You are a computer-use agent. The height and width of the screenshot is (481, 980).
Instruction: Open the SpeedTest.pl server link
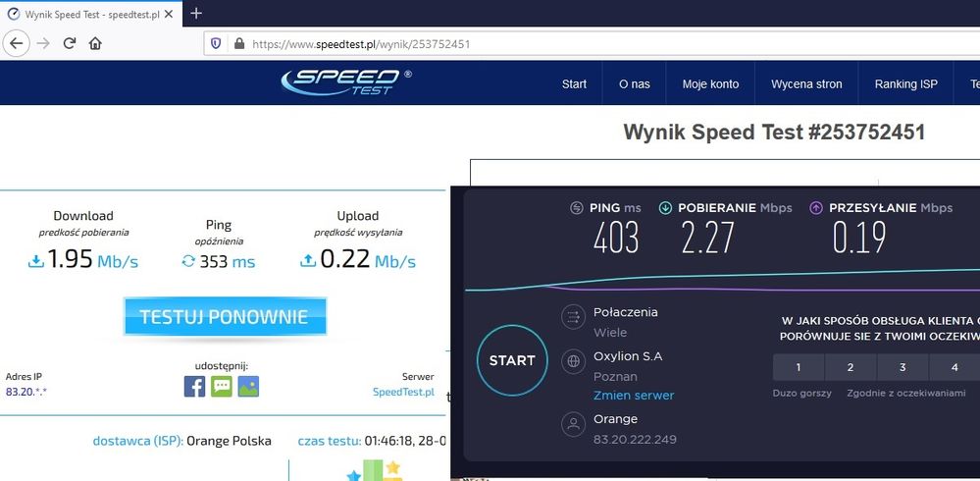click(x=403, y=393)
